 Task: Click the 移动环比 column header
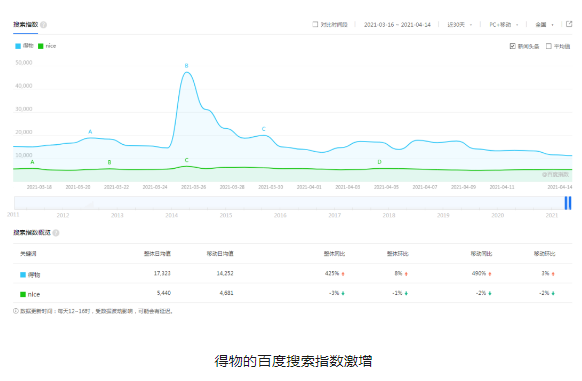pyautogui.click(x=545, y=254)
